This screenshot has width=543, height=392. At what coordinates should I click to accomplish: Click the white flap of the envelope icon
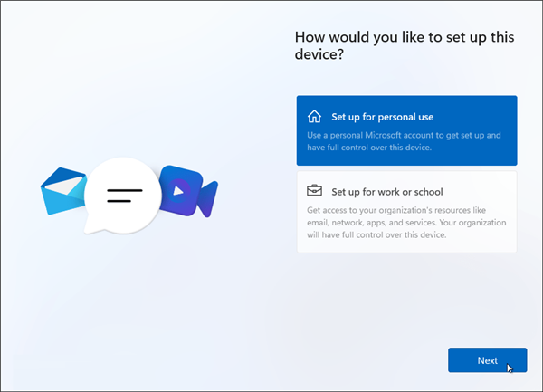[64, 186]
